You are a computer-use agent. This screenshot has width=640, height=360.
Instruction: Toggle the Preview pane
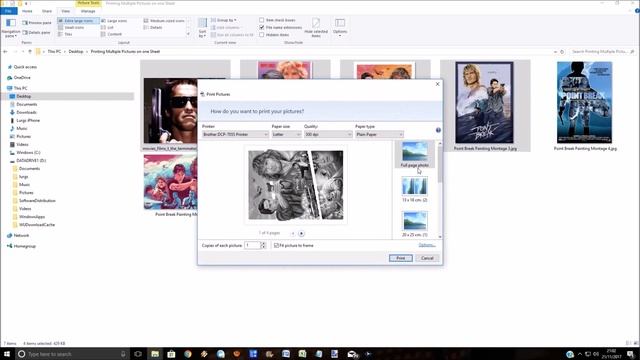pyautogui.click(x=37, y=23)
